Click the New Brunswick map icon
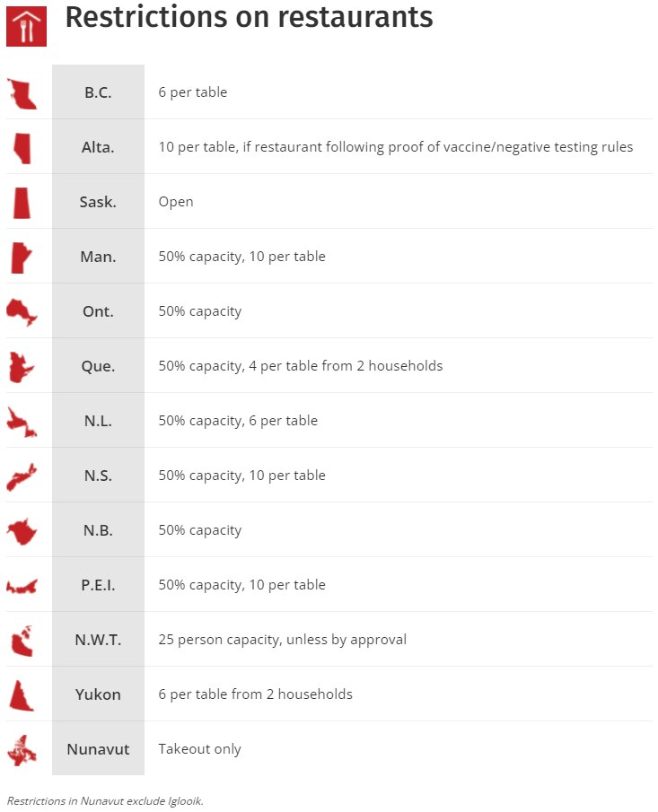This screenshot has width=658, height=812. tap(22, 530)
